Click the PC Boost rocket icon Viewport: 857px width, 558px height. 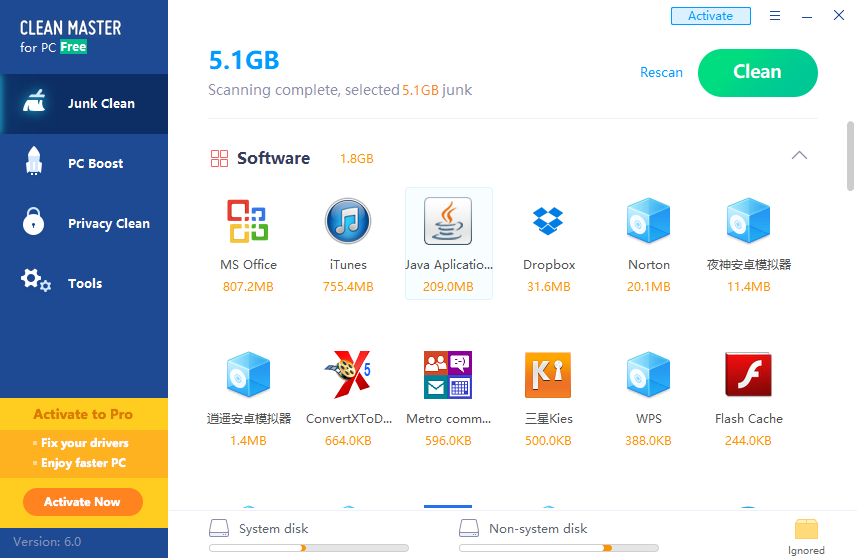[x=34, y=161]
